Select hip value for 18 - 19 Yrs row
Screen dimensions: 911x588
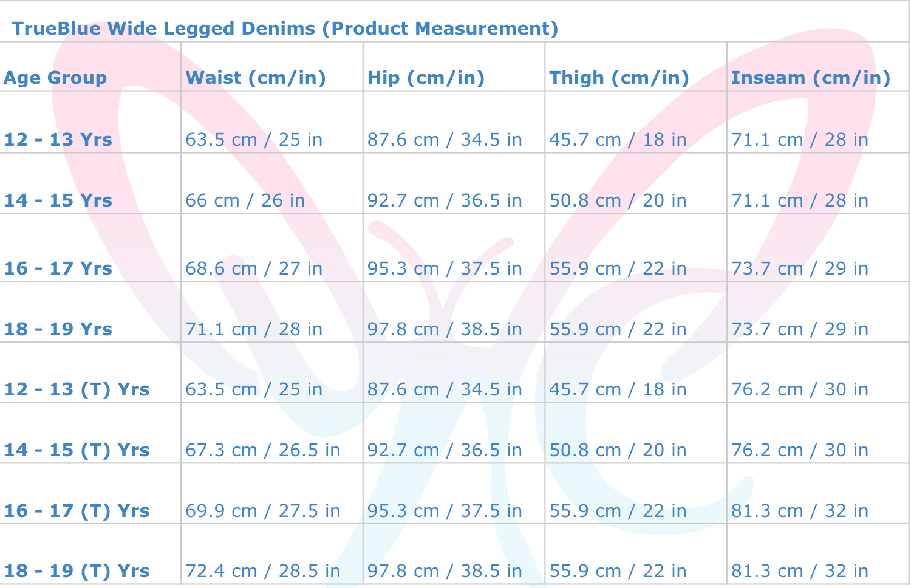coord(445,329)
